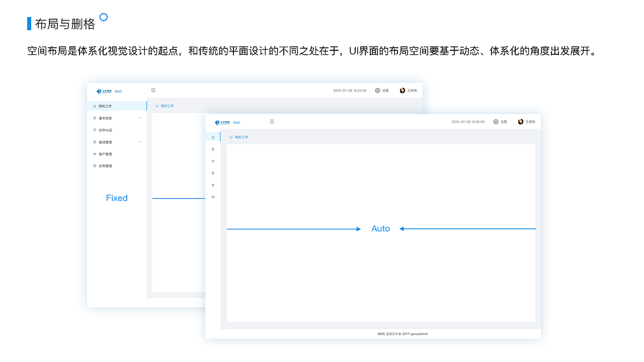This screenshot has width=644, height=362.
Task: Click the 客户管理 icon in the collapsed sidebar
Action: (x=213, y=185)
